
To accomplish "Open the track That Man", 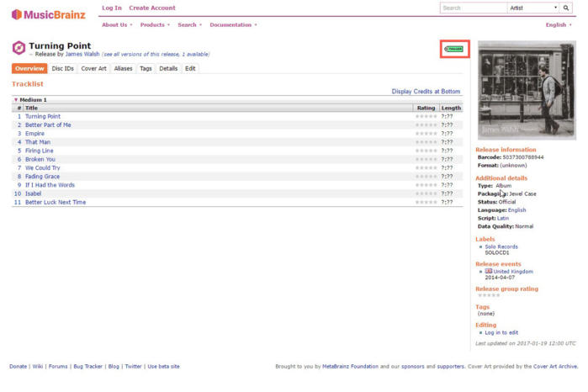I will click(38, 142).
